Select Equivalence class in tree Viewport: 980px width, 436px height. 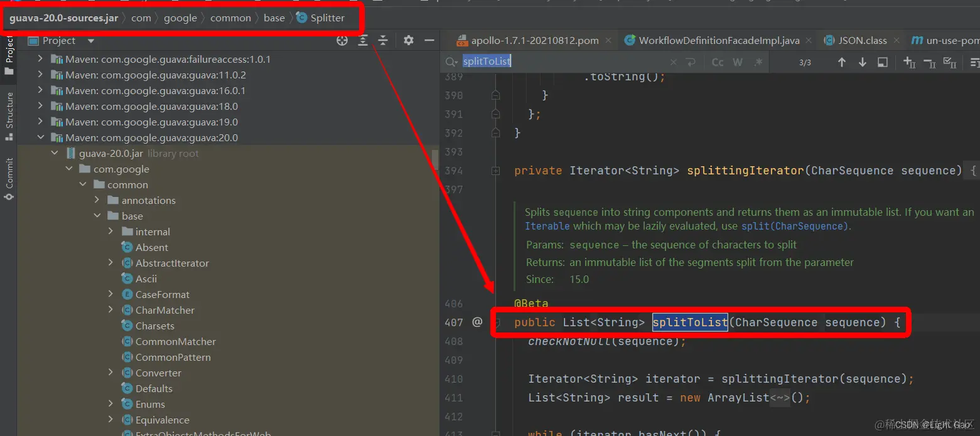[162, 420]
